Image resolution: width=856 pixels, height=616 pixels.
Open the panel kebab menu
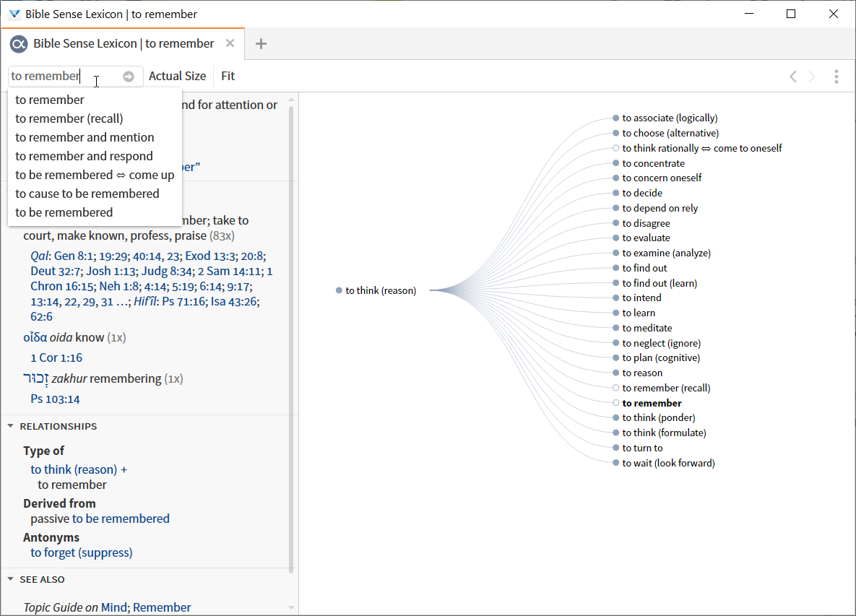point(836,77)
